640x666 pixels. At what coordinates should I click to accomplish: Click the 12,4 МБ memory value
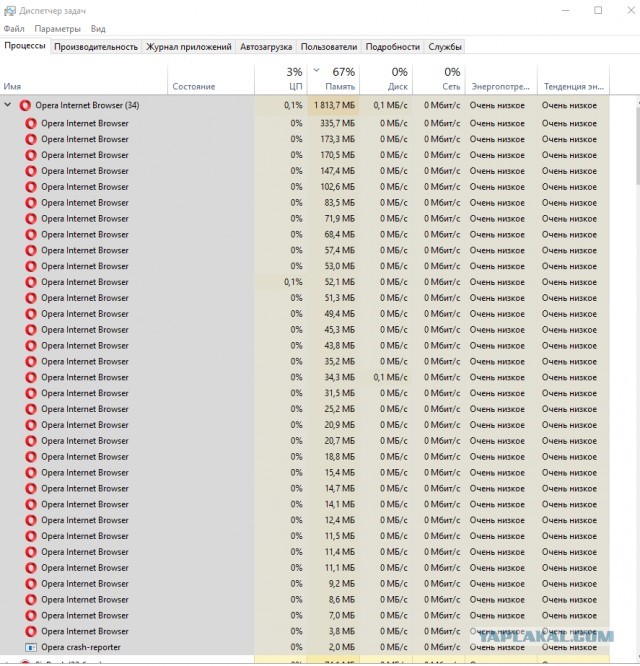(339, 520)
